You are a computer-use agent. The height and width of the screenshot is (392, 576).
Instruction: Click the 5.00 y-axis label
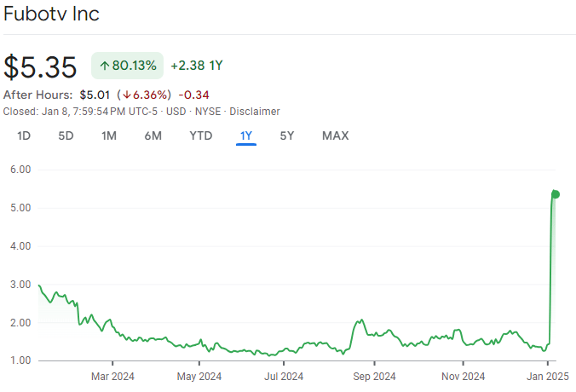pyautogui.click(x=20, y=208)
